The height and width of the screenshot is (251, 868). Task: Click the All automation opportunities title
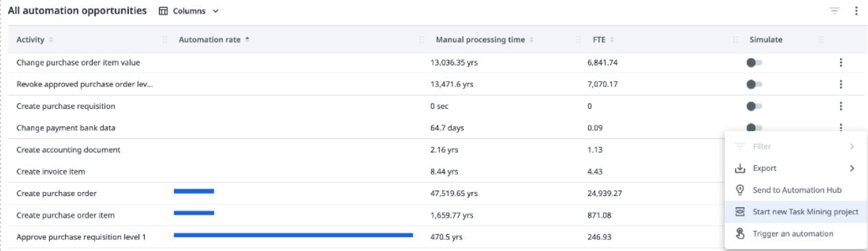[77, 11]
